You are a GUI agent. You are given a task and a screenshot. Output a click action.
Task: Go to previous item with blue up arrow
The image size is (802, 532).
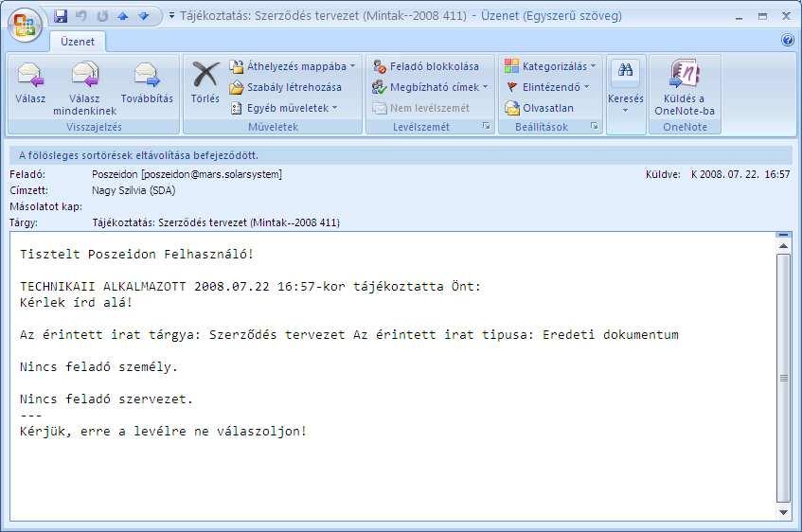123,16
